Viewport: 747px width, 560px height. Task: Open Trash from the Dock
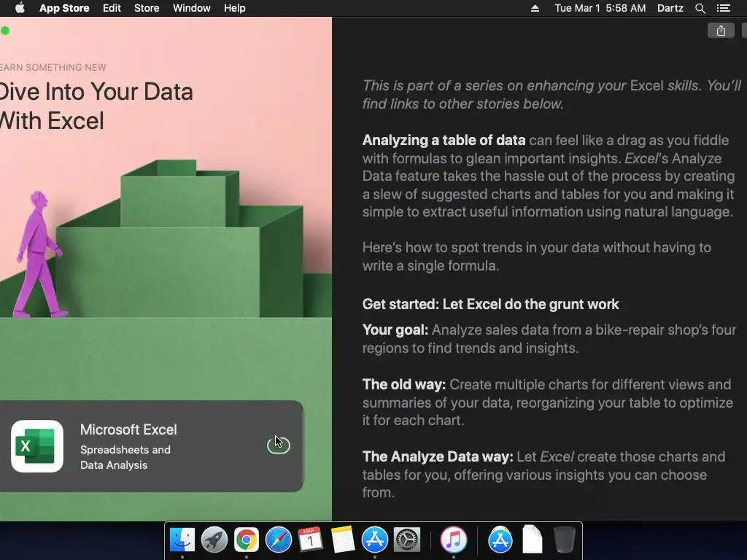coord(565,540)
